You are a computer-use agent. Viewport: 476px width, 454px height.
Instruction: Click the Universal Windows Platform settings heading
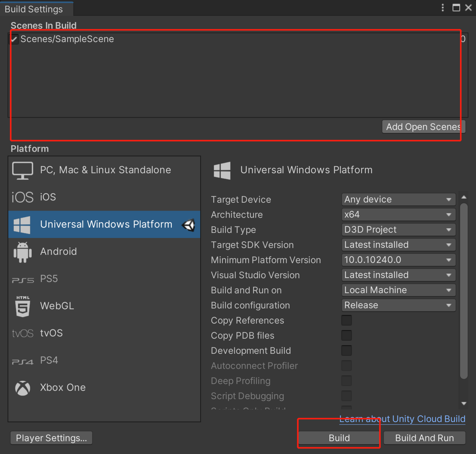coord(306,170)
